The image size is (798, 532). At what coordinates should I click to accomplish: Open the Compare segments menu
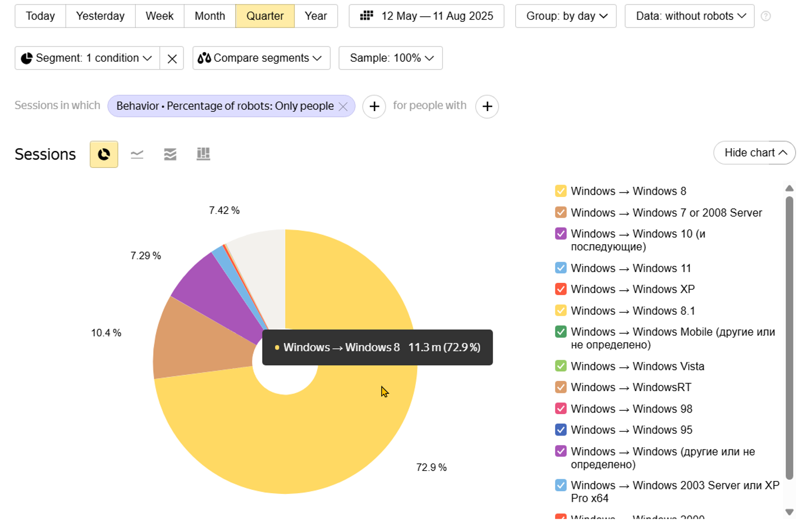[261, 58]
